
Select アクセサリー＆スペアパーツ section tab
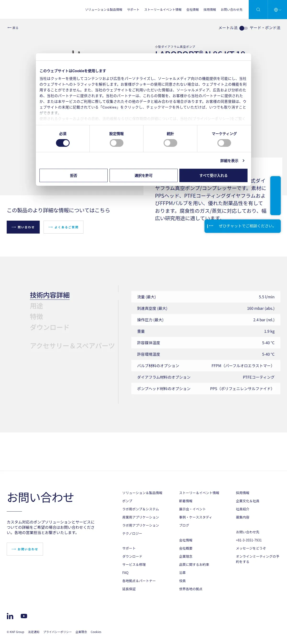coord(72,346)
